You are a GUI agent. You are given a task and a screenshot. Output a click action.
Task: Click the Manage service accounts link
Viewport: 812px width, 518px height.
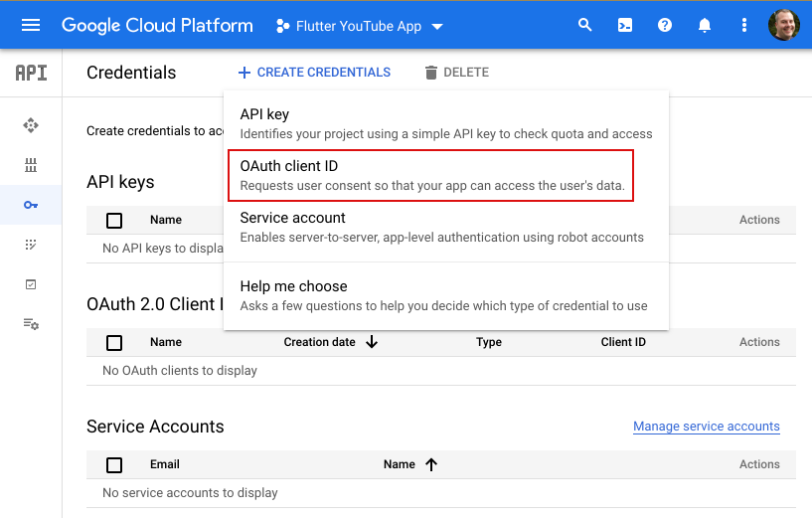[x=706, y=427]
